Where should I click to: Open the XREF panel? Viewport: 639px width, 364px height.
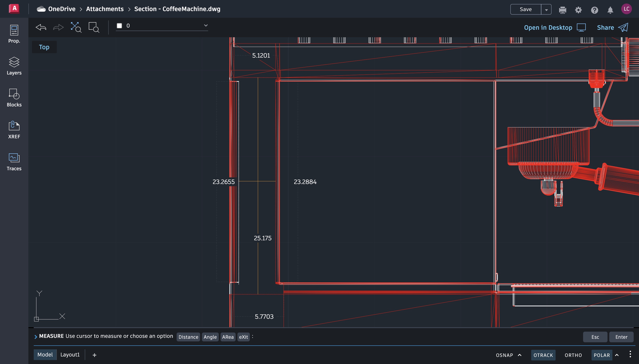tap(14, 130)
